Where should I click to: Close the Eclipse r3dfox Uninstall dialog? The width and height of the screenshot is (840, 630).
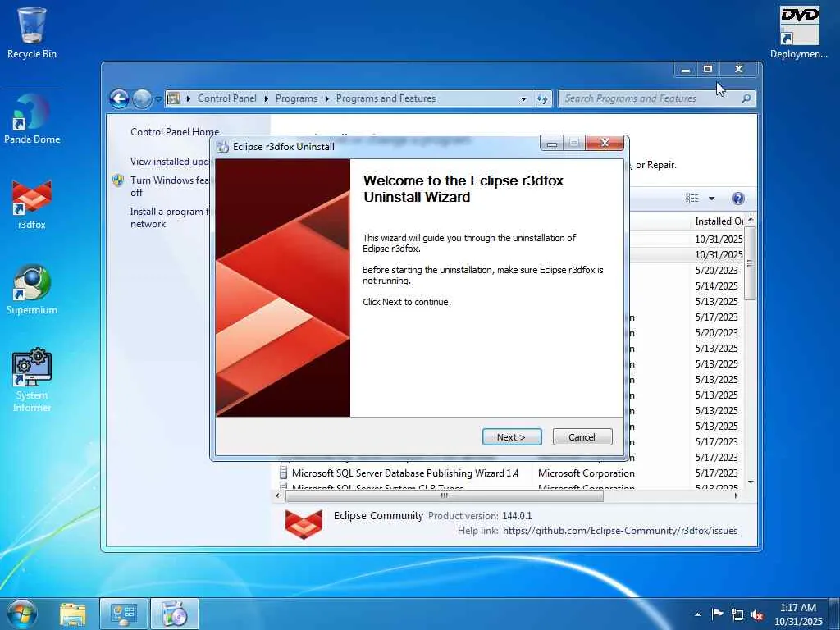point(605,143)
